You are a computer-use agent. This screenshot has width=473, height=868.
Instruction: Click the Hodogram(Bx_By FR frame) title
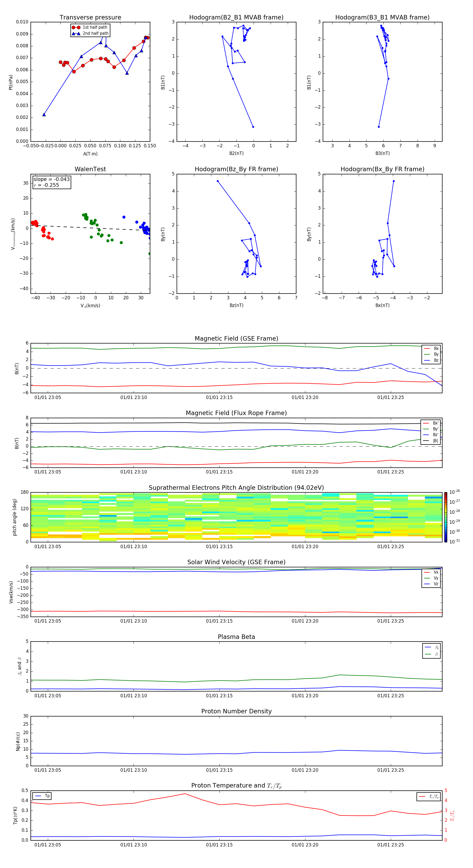(x=382, y=169)
